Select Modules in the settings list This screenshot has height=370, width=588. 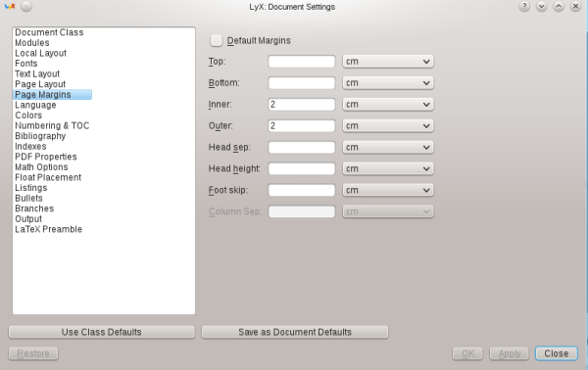pyautogui.click(x=32, y=43)
